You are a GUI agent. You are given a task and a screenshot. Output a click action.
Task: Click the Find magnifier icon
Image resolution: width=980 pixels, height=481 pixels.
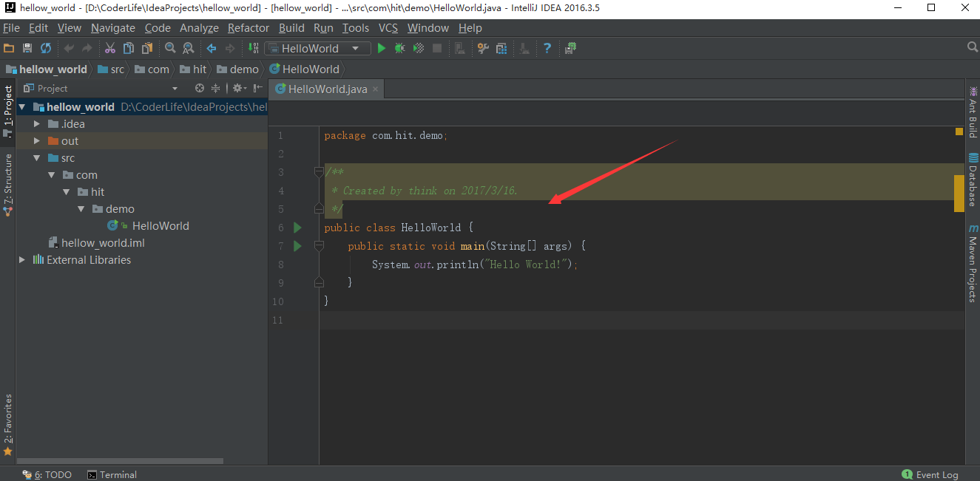(x=170, y=48)
